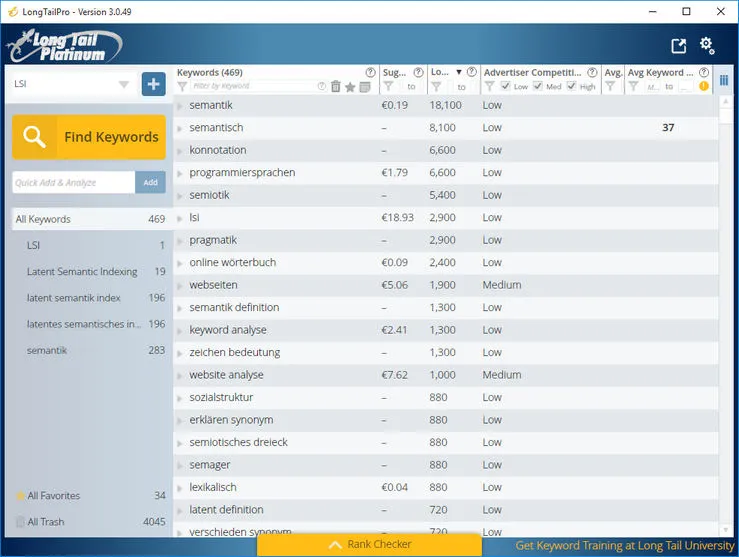The image size is (739, 557).
Task: Click the filter funnel in Keywords column
Action: tap(182, 87)
